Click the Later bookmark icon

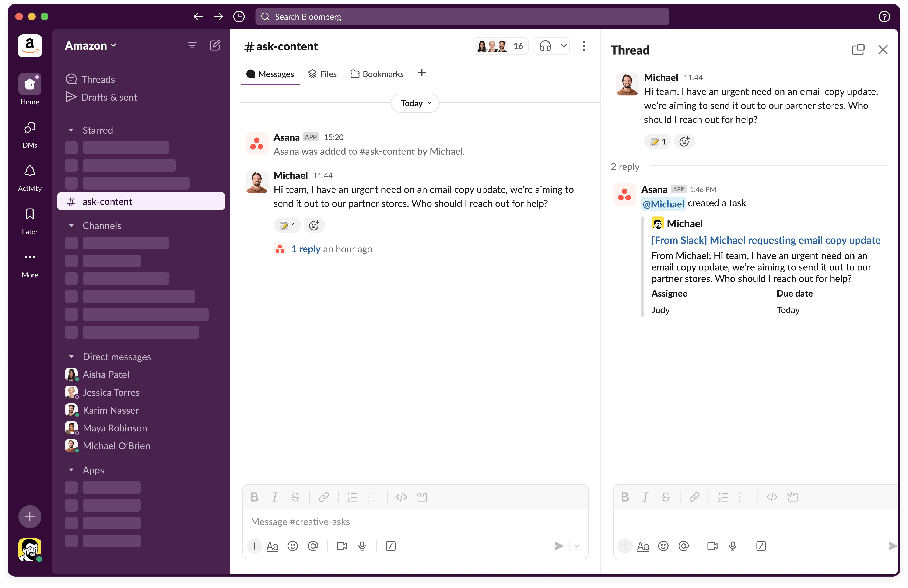pyautogui.click(x=30, y=214)
